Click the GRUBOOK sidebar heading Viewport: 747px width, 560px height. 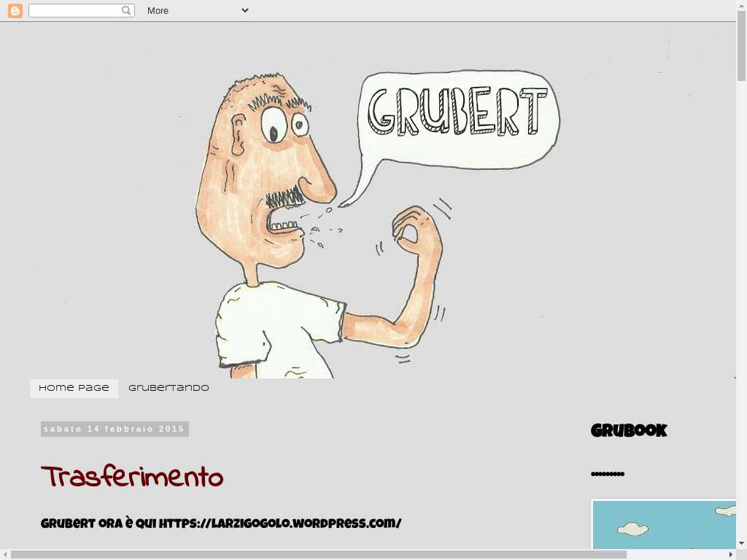[629, 431]
